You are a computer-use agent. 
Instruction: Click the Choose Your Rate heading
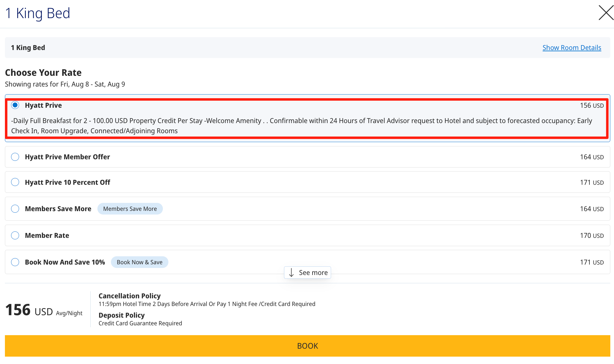[43, 72]
